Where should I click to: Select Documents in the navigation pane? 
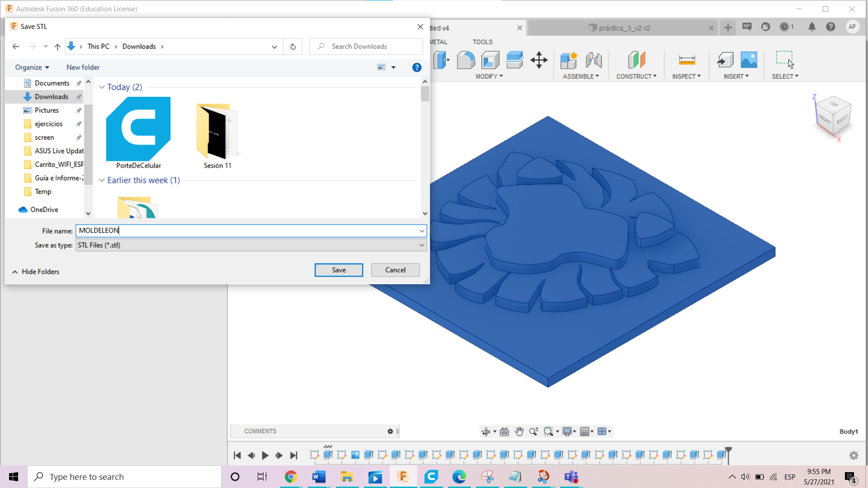pyautogui.click(x=52, y=83)
